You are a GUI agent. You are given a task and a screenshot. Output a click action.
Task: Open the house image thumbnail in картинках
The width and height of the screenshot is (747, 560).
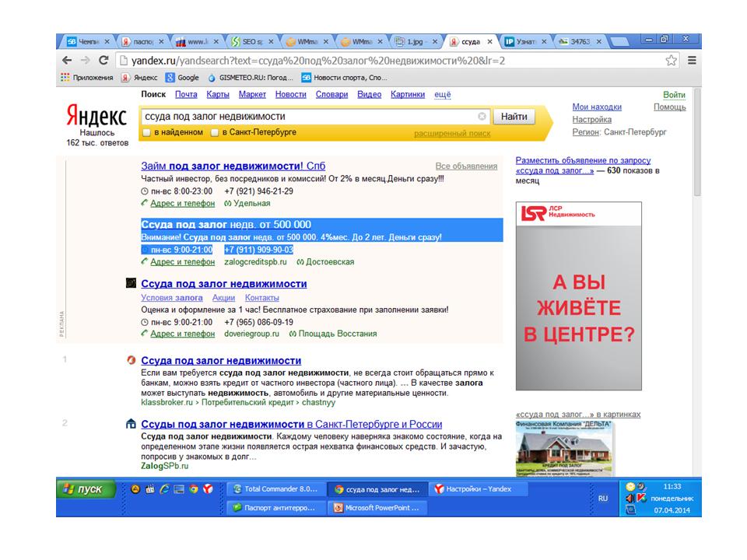coord(564,449)
